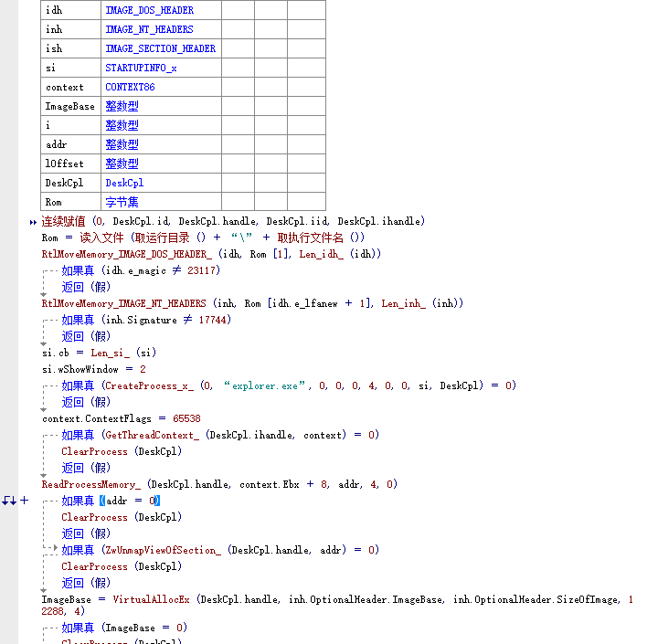Select the lOffset variable name cell
The width and height of the screenshot is (647, 644).
[70, 164]
